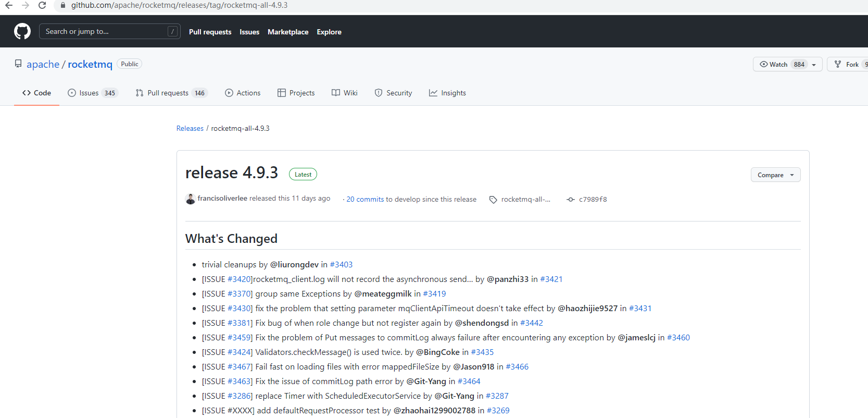Viewport: 868px width, 418px height.
Task: Select the Code tab
Action: [x=36, y=93]
